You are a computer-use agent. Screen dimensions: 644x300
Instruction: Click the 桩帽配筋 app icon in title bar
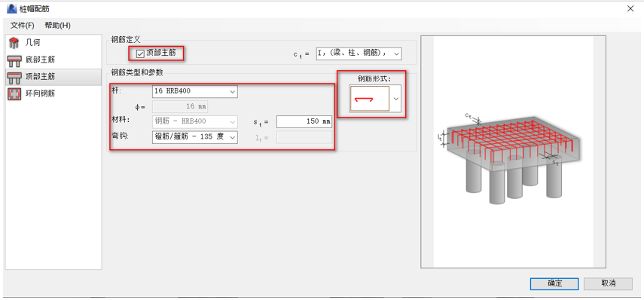pyautogui.click(x=11, y=8)
